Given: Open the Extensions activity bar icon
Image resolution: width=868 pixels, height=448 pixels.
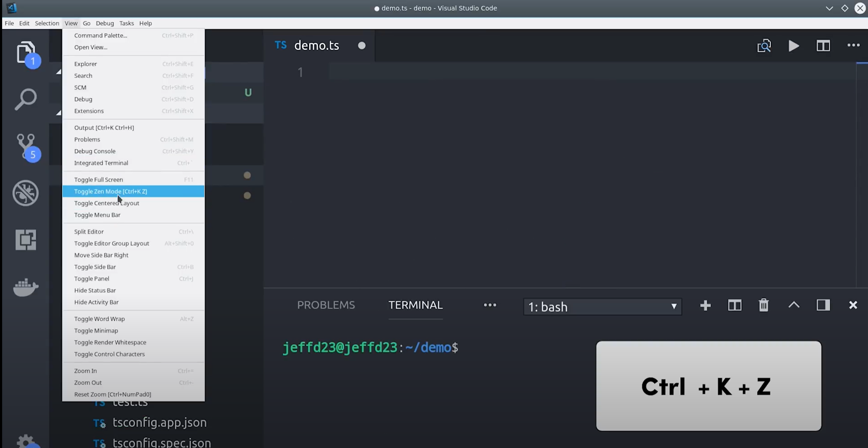Looking at the screenshot, I should tap(26, 240).
